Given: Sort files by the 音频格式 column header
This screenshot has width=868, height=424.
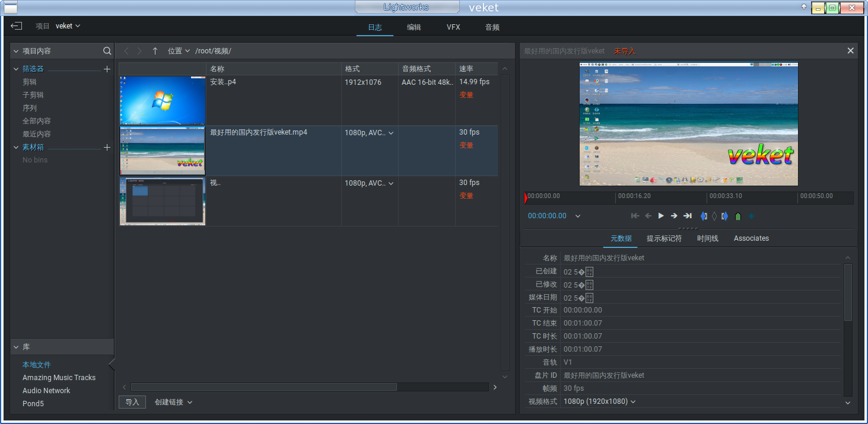Looking at the screenshot, I should pyautogui.click(x=427, y=69).
